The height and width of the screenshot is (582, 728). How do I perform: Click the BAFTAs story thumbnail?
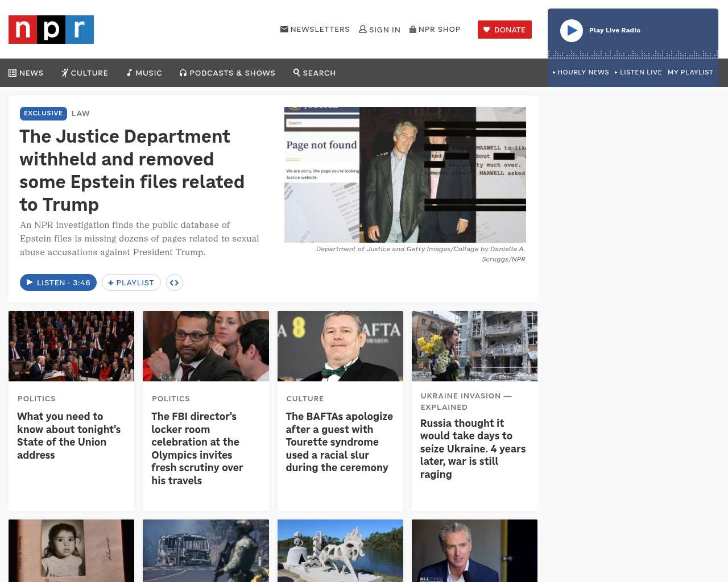click(x=340, y=346)
